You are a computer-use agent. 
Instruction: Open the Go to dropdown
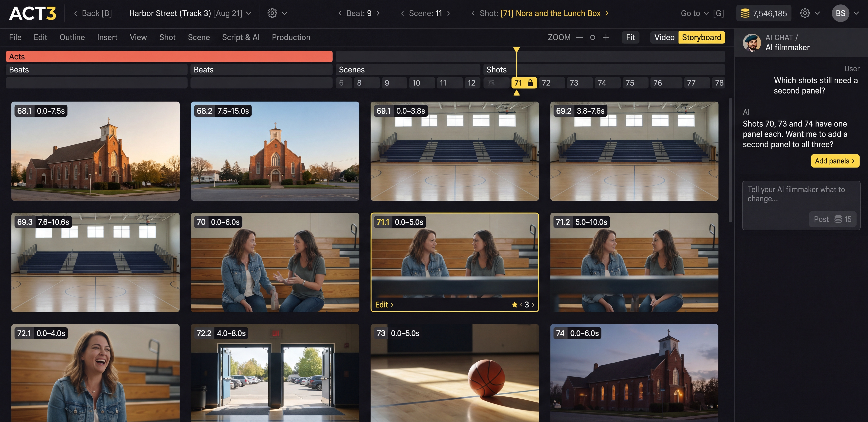click(695, 13)
